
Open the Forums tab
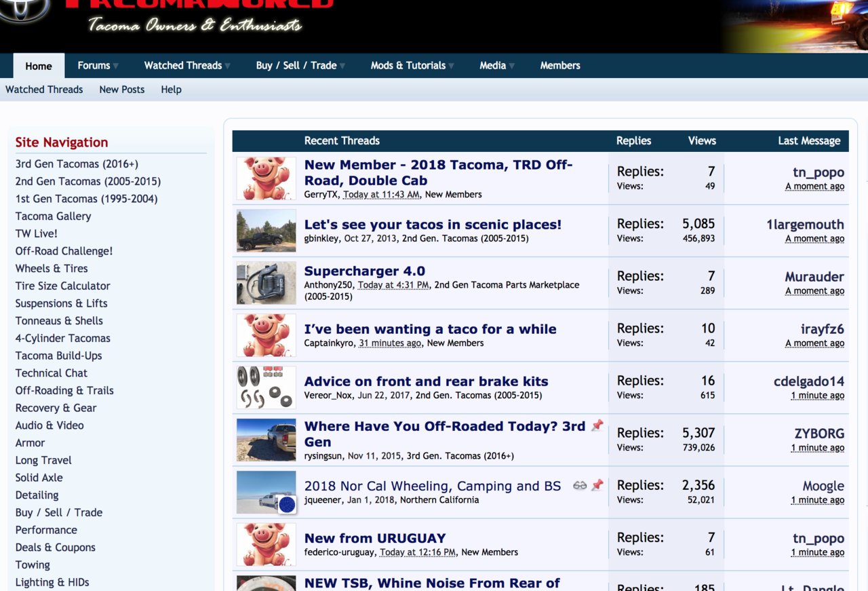pos(94,65)
